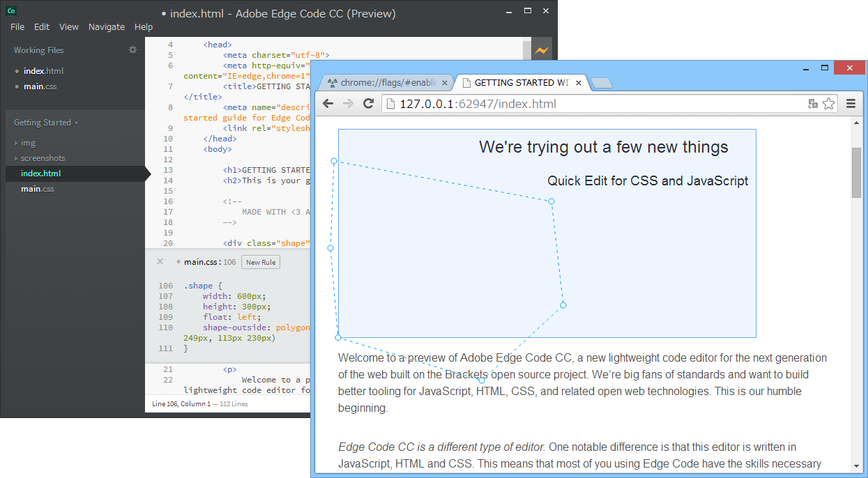Screen dimensions: 868x478
Task: Open Working Files settings gear
Action: (132, 49)
